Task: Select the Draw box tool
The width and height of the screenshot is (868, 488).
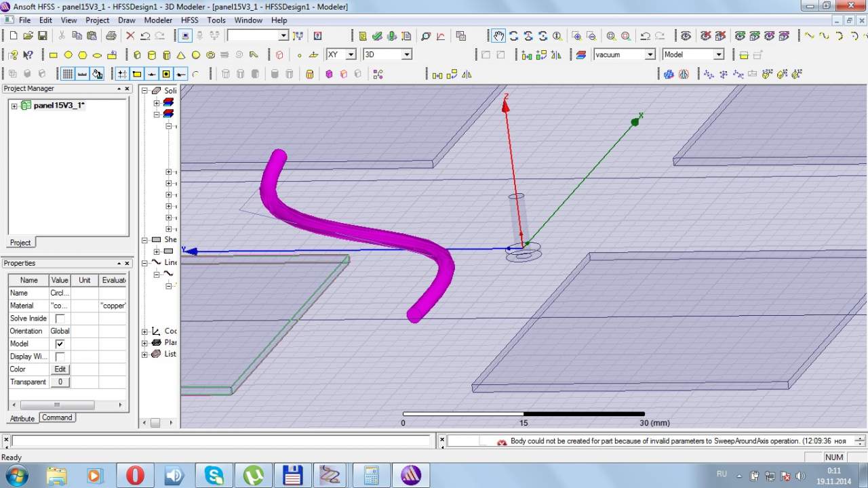Action: click(x=137, y=55)
